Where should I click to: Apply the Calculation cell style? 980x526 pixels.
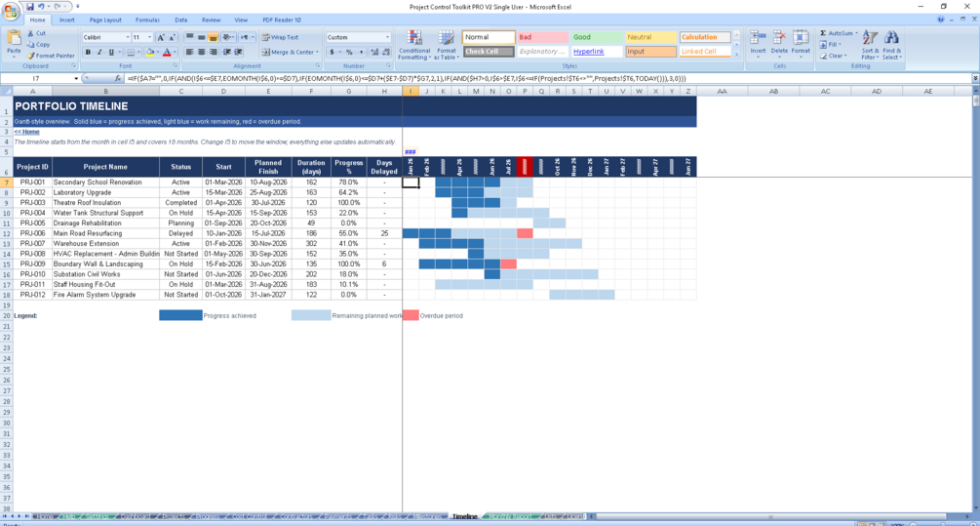[705, 37]
